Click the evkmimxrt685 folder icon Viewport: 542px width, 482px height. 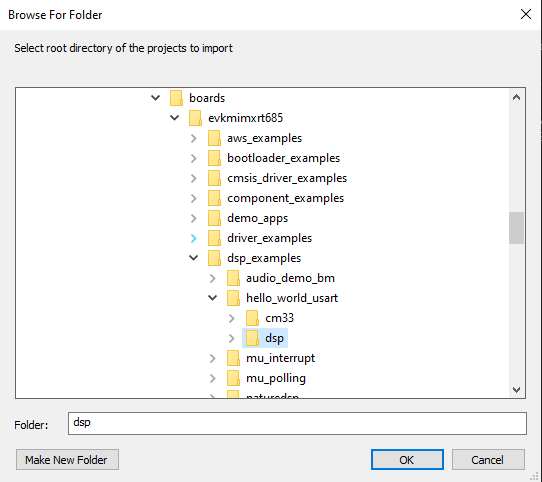pos(195,118)
